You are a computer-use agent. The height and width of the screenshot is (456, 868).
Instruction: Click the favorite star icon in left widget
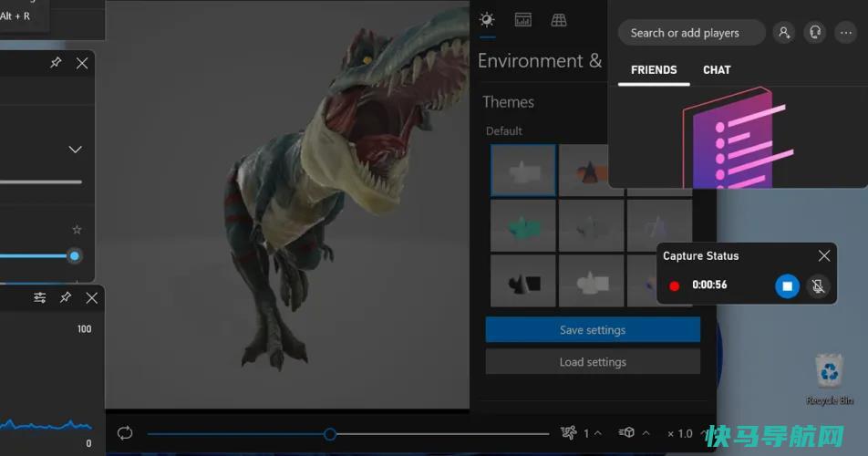77,229
